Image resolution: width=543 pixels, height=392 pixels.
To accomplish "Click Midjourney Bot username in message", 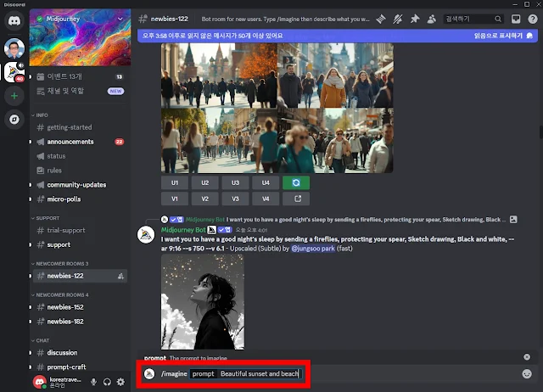I will (183, 230).
